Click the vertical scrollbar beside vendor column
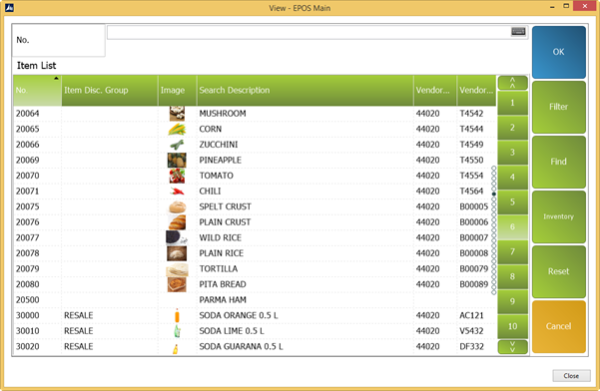Screen dimensions: 600x391 (x=494, y=230)
